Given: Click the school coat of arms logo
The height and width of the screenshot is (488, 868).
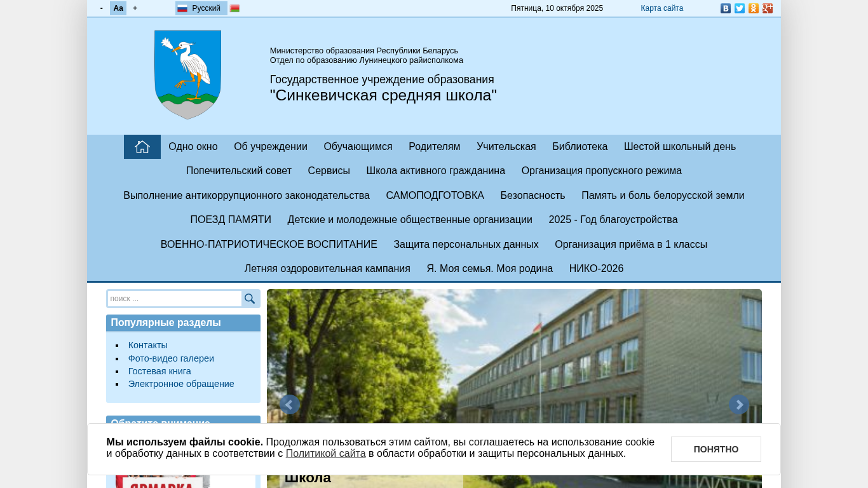Looking at the screenshot, I should [x=187, y=75].
